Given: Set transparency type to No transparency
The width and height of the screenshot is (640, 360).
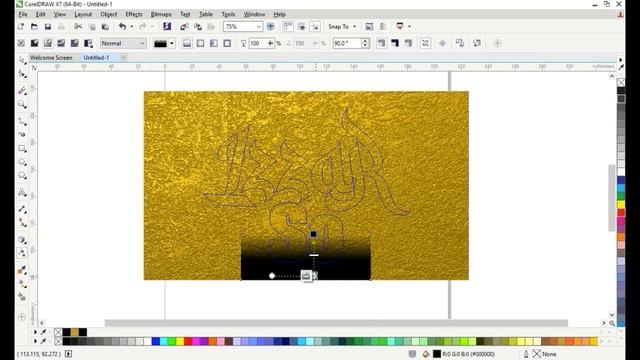Looking at the screenshot, I should (21, 43).
